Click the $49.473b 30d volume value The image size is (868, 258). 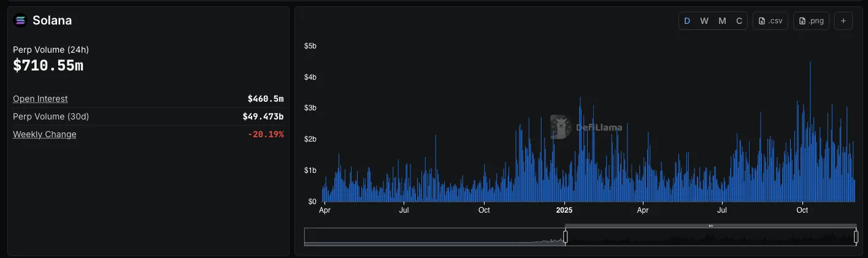[263, 116]
